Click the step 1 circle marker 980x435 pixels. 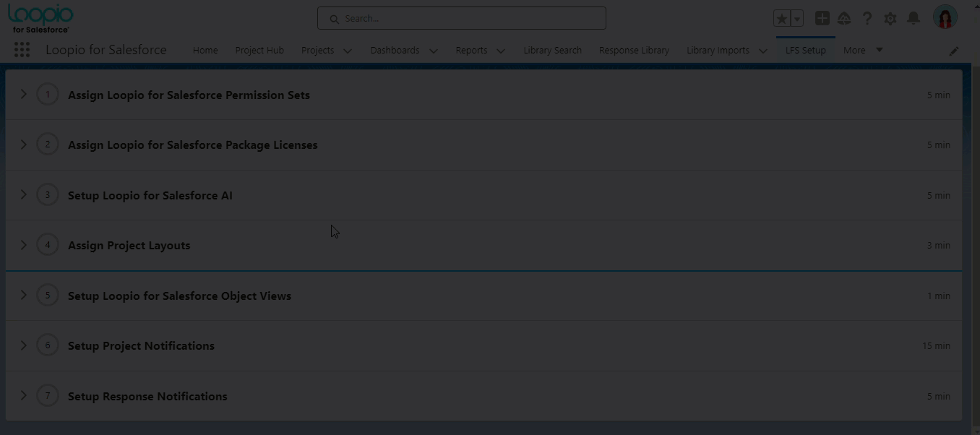pos(48,95)
